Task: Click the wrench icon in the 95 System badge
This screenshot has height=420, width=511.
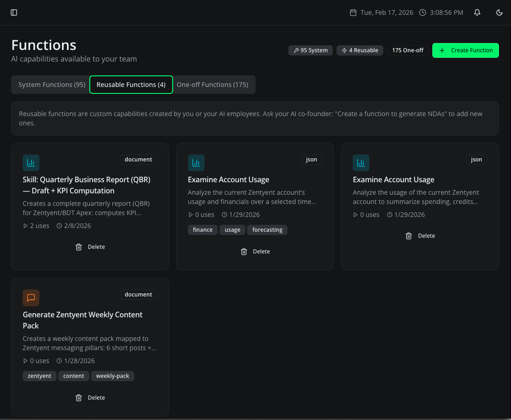Action: pyautogui.click(x=296, y=50)
